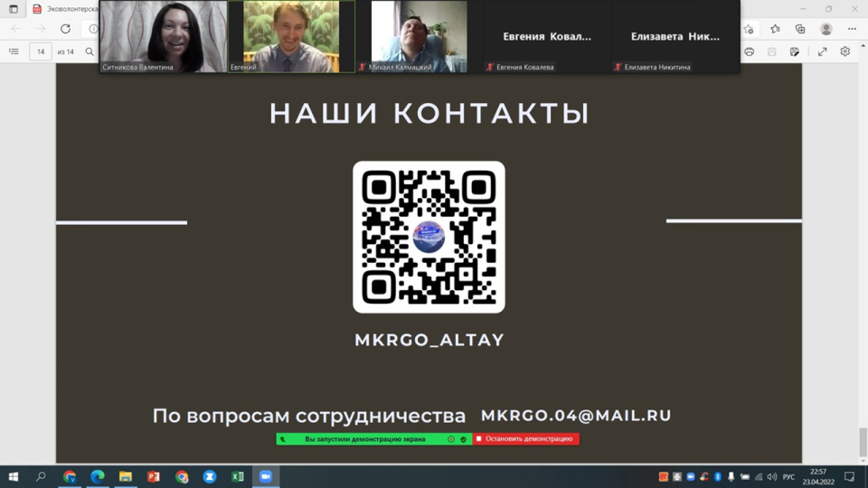Viewport: 868px width, 488px height.
Task: Click the MKRGO.04@MAIL.RU email text
Action: point(576,416)
